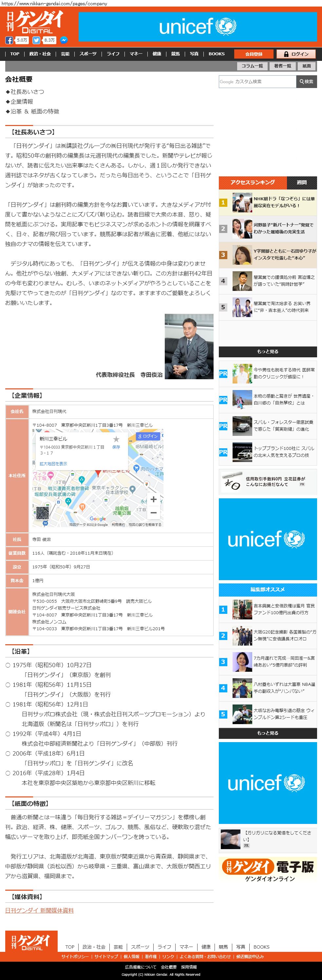Image resolution: width=322 pixels, height=980 pixels.
Task: Open 採用情報 footer link
Action: [189, 967]
